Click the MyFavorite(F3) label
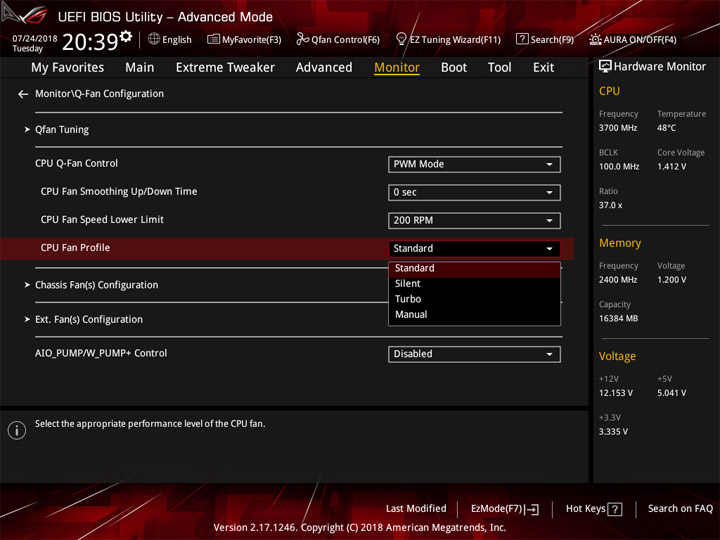The height and width of the screenshot is (540, 720). (x=252, y=40)
